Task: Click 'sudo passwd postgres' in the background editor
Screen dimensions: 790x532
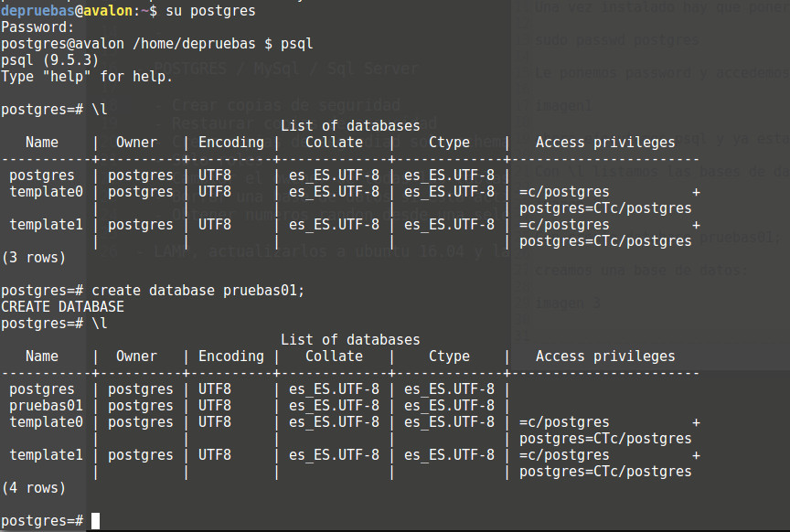Action: point(617,40)
